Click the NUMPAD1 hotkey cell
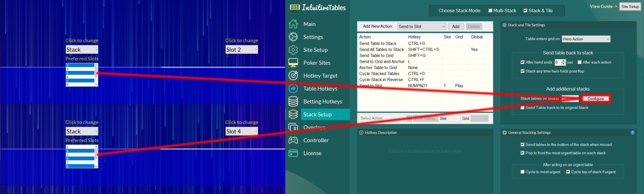The width and height of the screenshot is (644, 194). 418,86
